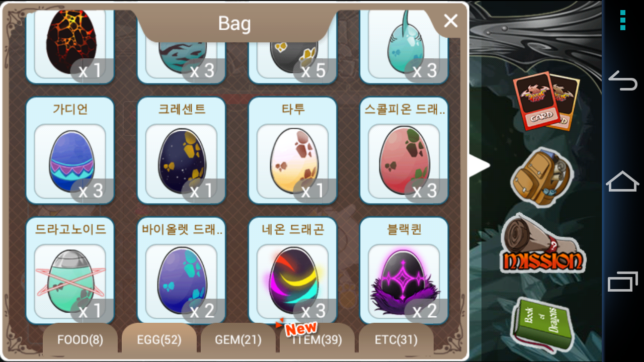Select the 크레센트 starry egg card
Viewport: 644px width, 362px height.
pyautogui.click(x=182, y=150)
